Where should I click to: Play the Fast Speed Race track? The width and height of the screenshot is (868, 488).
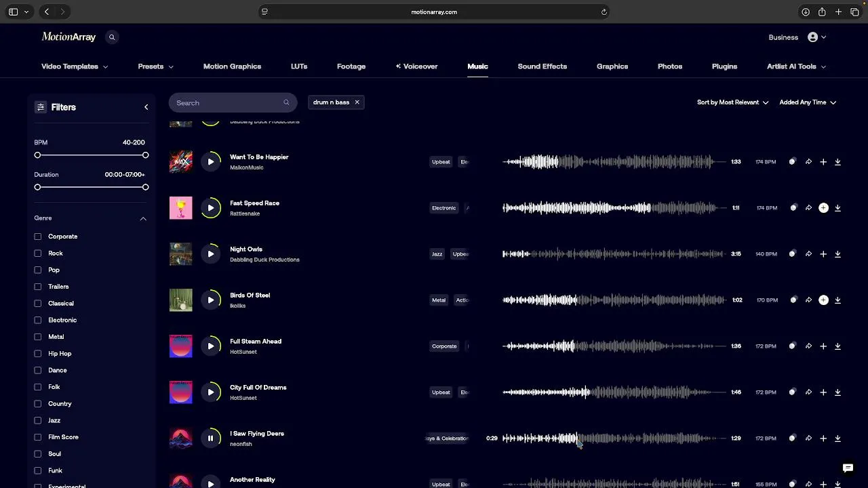click(x=210, y=208)
